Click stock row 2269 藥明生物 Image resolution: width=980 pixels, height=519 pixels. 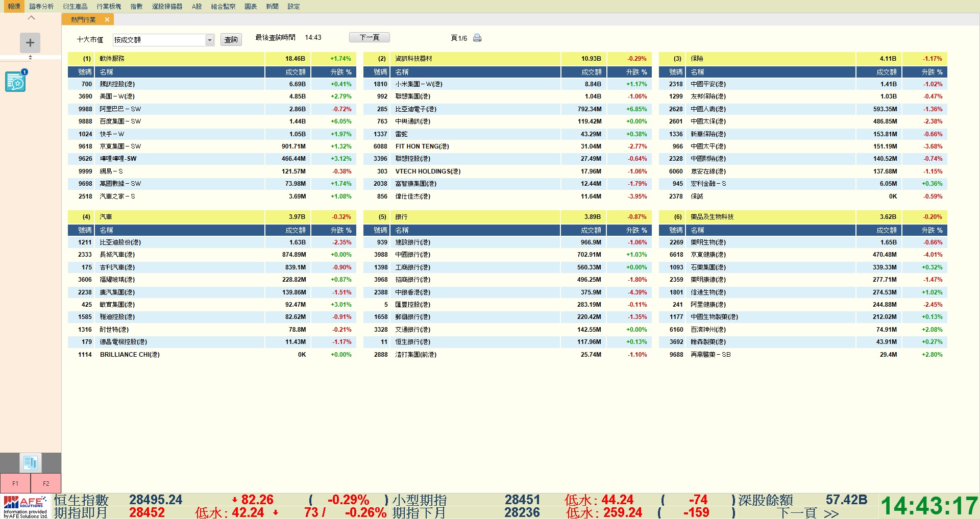click(803, 242)
